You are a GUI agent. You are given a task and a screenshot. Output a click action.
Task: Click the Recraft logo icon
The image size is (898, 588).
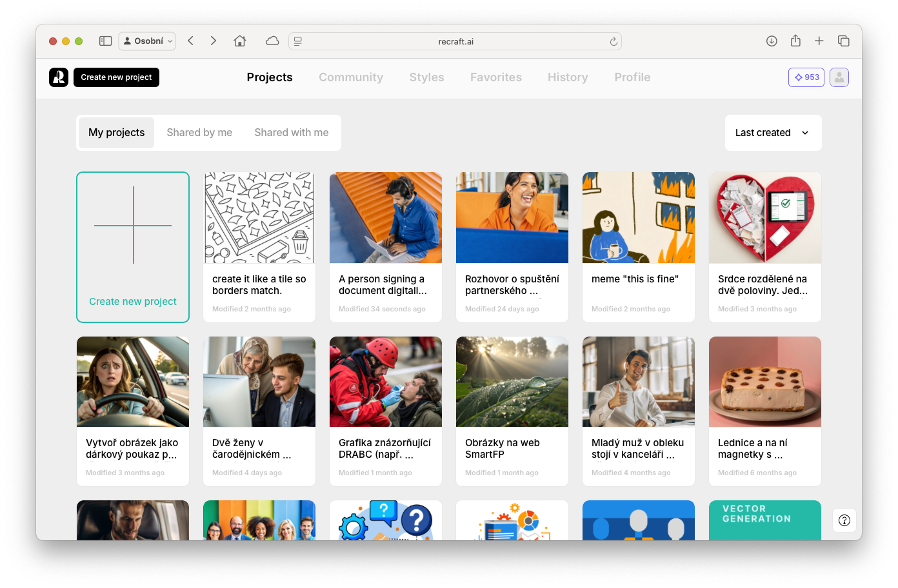coord(59,77)
